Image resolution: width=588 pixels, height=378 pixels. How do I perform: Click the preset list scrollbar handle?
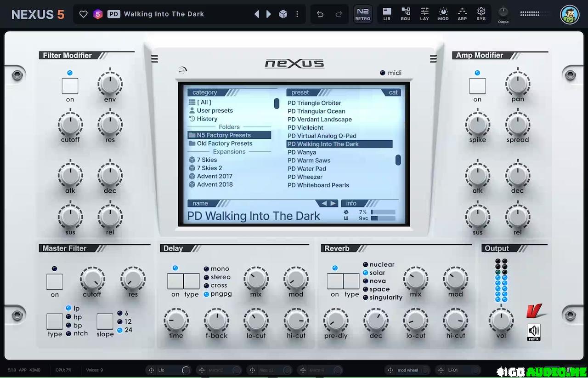(x=398, y=160)
